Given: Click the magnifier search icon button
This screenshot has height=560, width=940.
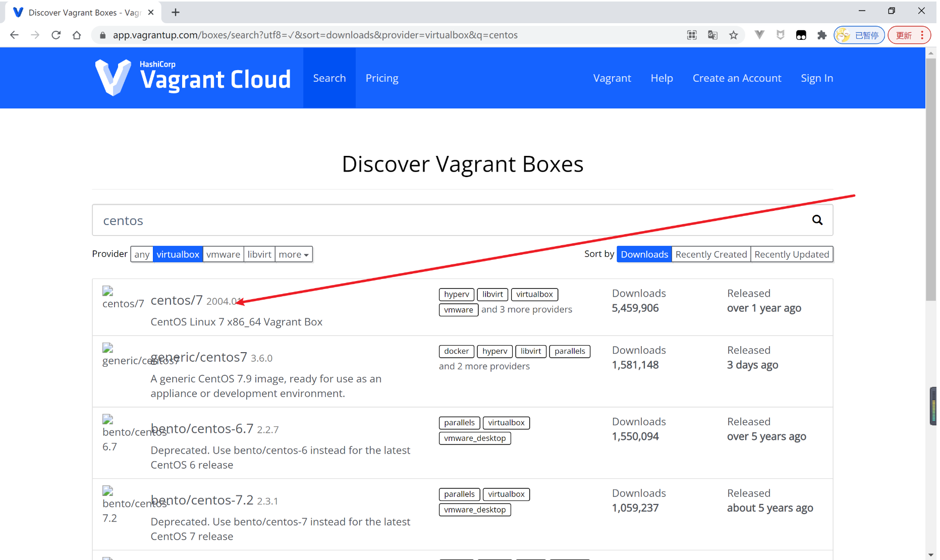Looking at the screenshot, I should click(x=817, y=220).
